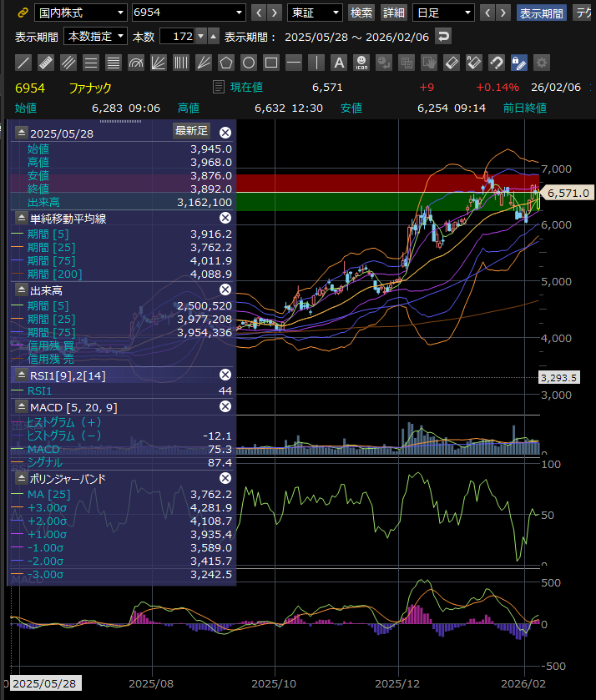Image resolution: width=596 pixels, height=700 pixels.
Task: Collapse the 単純移動平均線 section
Action: coord(21,218)
